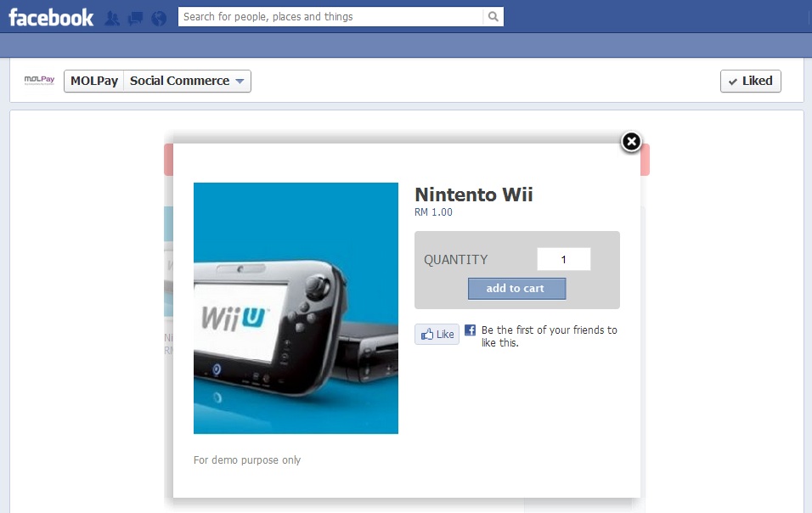Click the small Facebook f icon
The width and height of the screenshot is (812, 513).
pyautogui.click(x=471, y=330)
